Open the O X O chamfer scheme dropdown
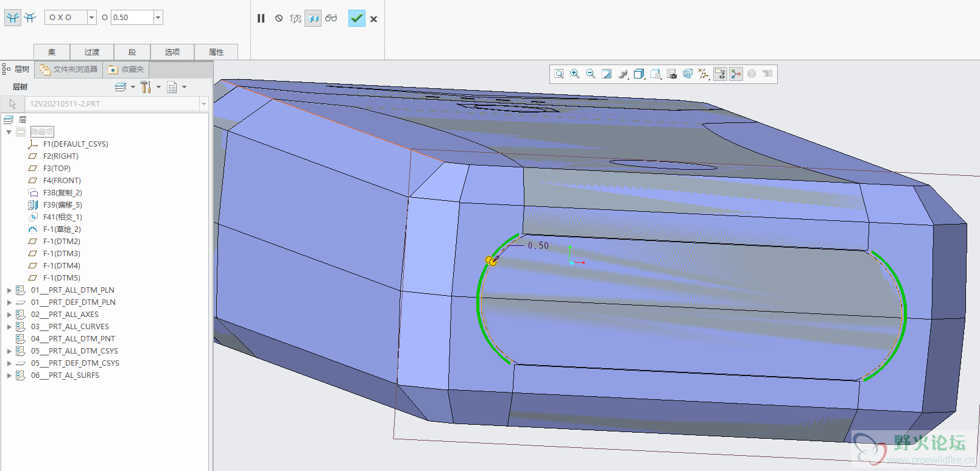 (x=91, y=18)
